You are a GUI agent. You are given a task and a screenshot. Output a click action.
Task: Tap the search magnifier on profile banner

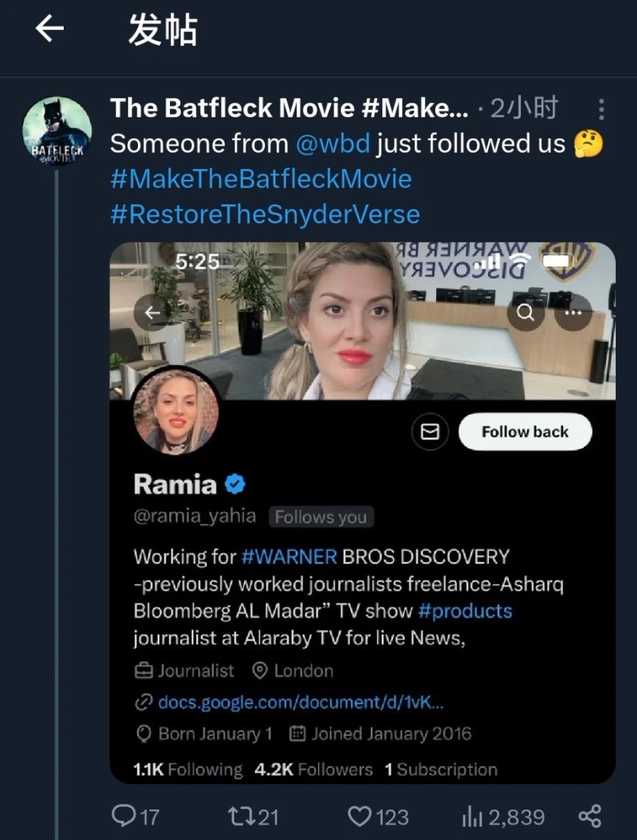(x=526, y=312)
